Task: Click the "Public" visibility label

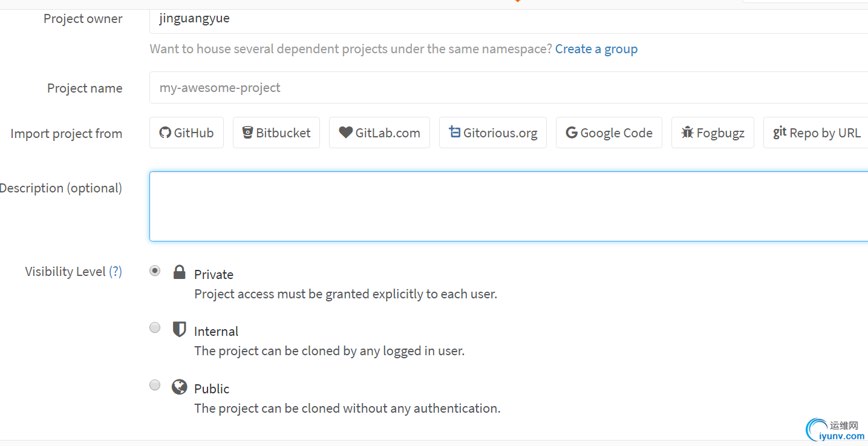Action: click(212, 389)
